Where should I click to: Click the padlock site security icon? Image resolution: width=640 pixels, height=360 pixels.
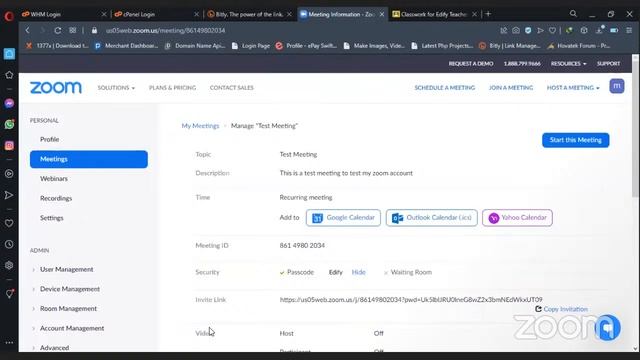tap(94, 30)
